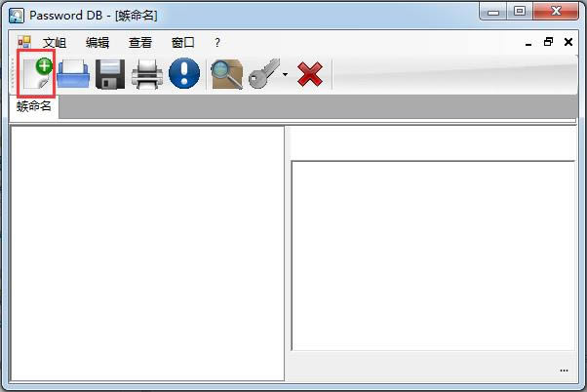
Task: Click inside the right details text area
Action: click(433, 256)
